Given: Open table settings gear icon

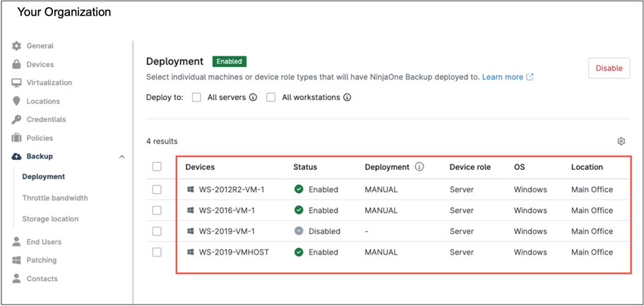Looking at the screenshot, I should [x=621, y=141].
